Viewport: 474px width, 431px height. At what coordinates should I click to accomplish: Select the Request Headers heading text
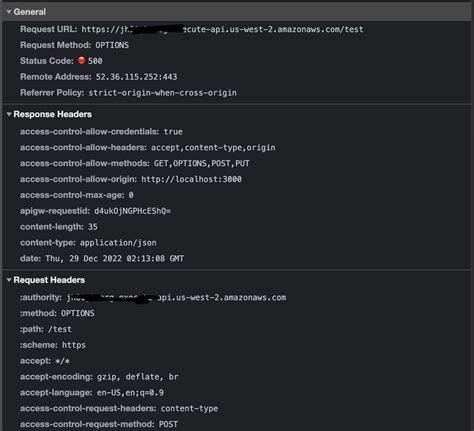49,280
